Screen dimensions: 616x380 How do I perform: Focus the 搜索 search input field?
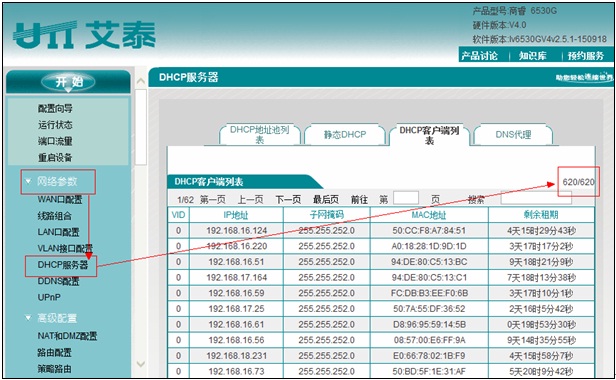(536, 198)
